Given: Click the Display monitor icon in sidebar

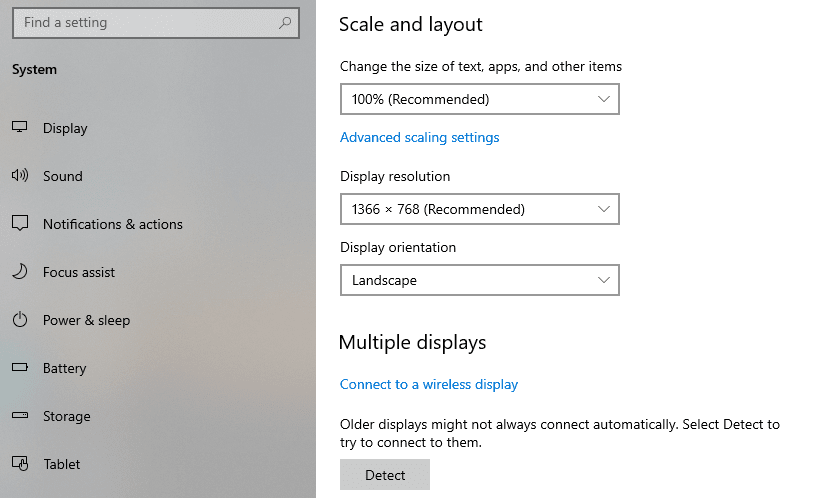Looking at the screenshot, I should (19, 128).
